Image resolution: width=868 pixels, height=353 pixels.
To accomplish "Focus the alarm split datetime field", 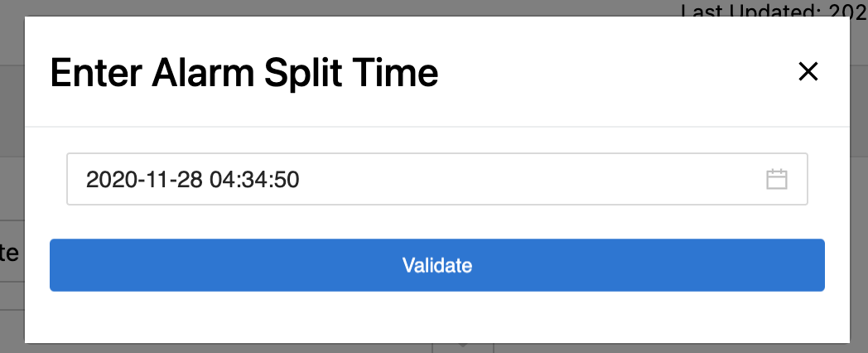I will click(437, 179).
